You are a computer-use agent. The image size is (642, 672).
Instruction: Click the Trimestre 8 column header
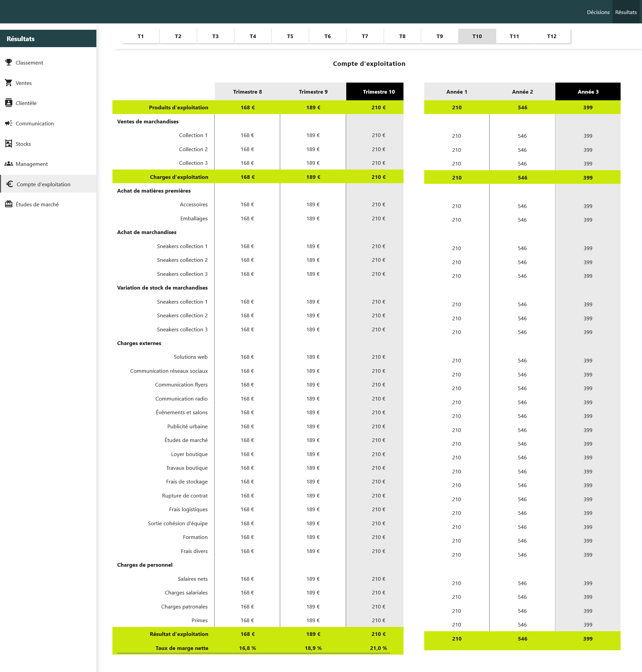(248, 92)
